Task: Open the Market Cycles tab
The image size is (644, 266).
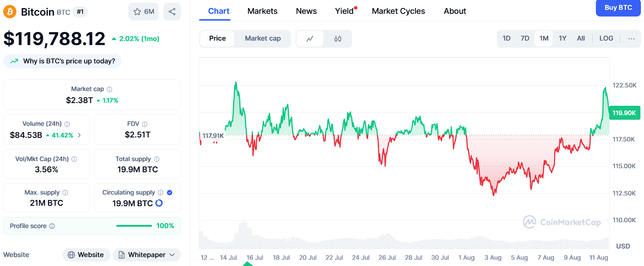Action: [x=398, y=11]
